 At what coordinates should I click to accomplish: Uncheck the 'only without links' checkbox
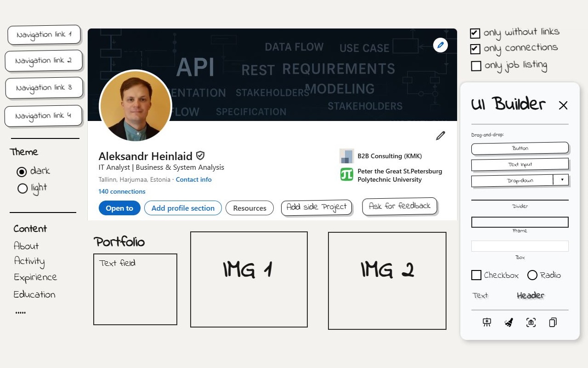tap(475, 33)
